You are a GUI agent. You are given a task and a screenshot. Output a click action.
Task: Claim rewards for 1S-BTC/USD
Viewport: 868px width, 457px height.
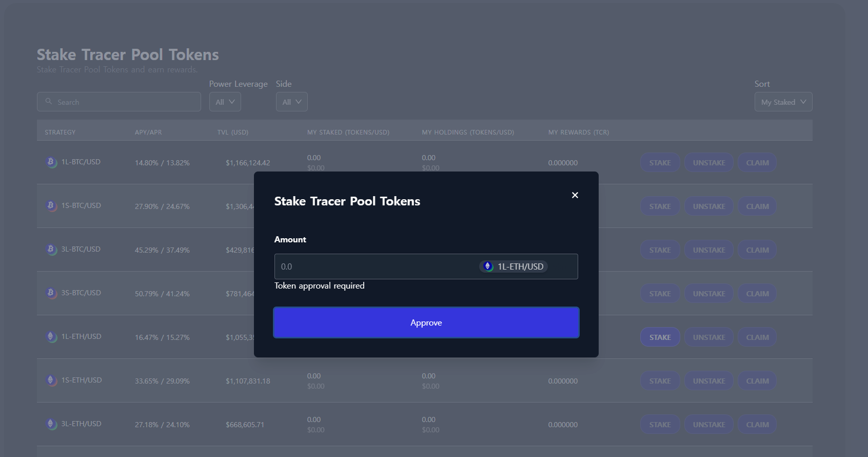(x=757, y=206)
